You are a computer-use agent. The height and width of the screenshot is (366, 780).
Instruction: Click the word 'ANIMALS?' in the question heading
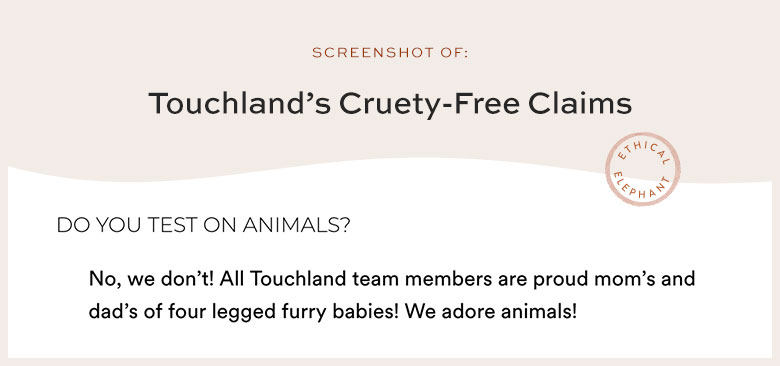[x=296, y=225]
